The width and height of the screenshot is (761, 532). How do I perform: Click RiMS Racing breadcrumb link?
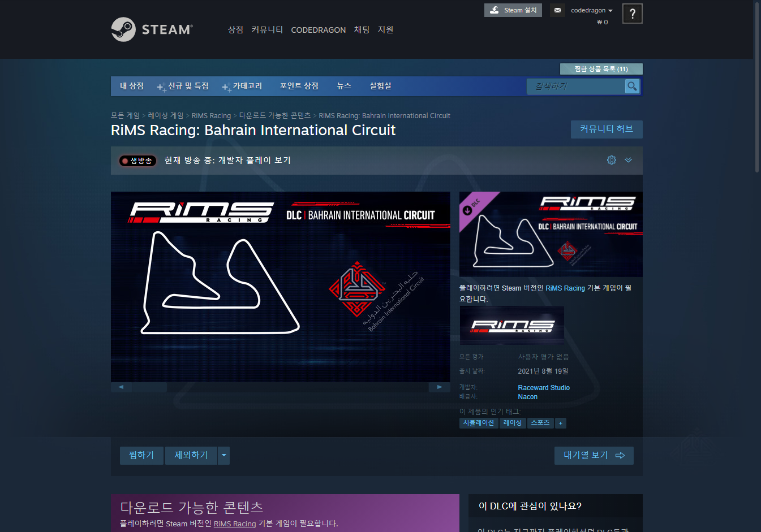(x=211, y=116)
